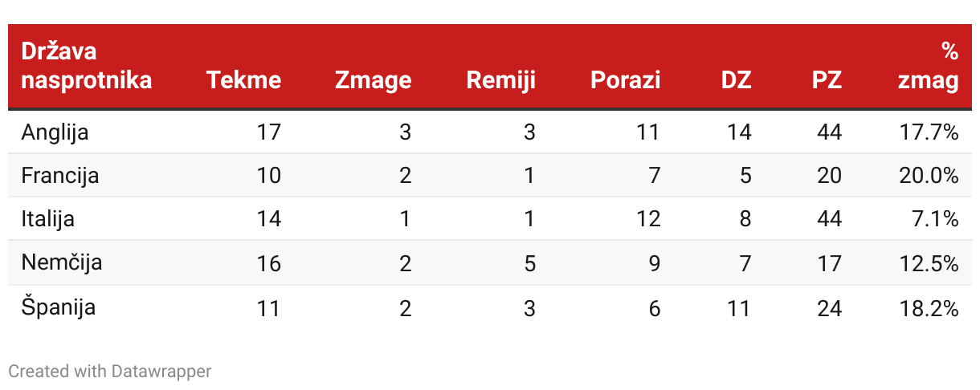
Task: Click Italija's 12 losses cell
Action: coord(647,219)
